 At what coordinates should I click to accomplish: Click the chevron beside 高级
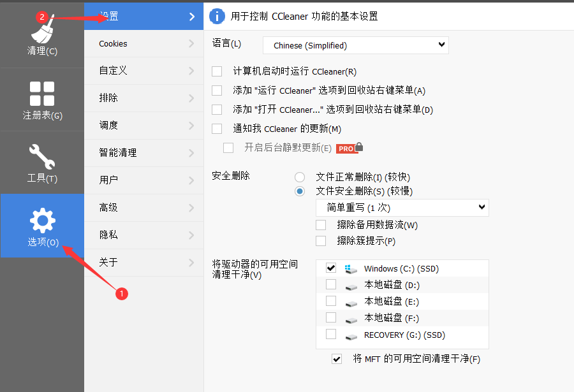[191, 208]
